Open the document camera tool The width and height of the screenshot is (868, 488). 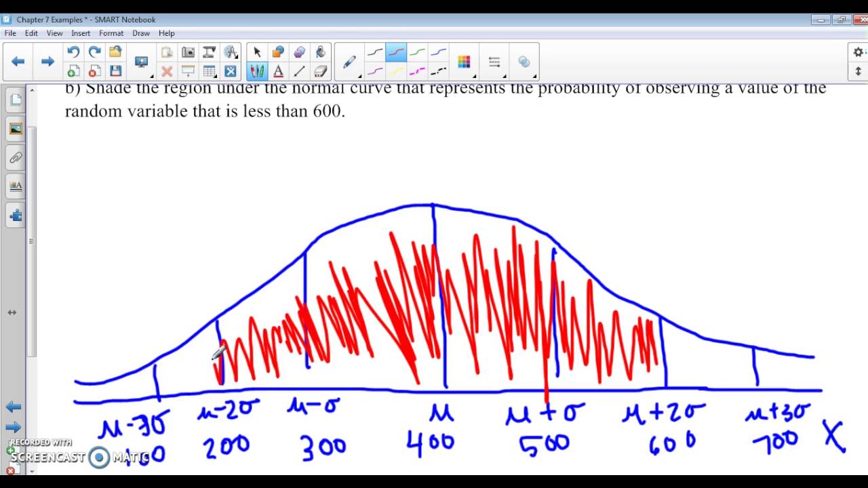pyautogui.click(x=210, y=52)
